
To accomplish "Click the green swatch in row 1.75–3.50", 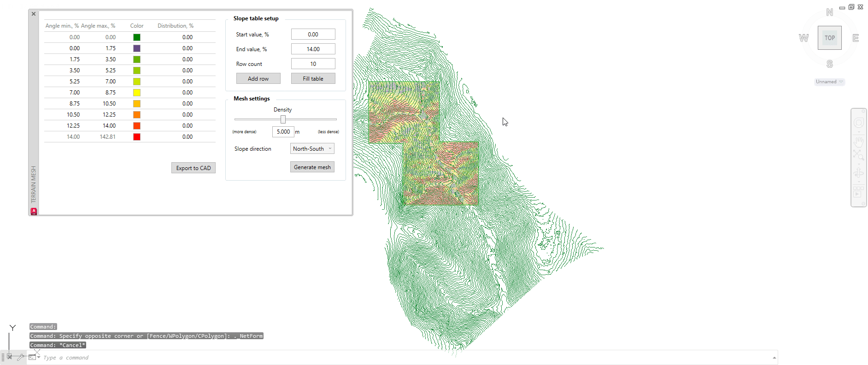I will pos(137,59).
